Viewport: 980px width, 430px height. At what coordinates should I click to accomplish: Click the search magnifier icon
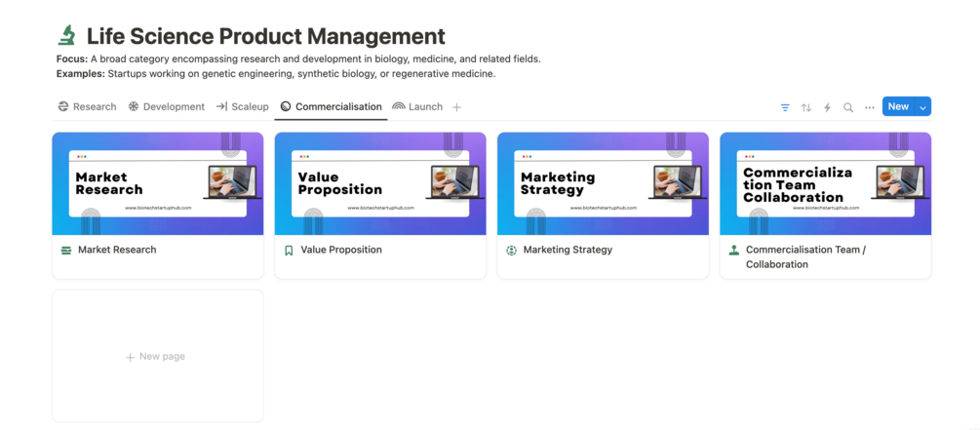pyautogui.click(x=848, y=107)
